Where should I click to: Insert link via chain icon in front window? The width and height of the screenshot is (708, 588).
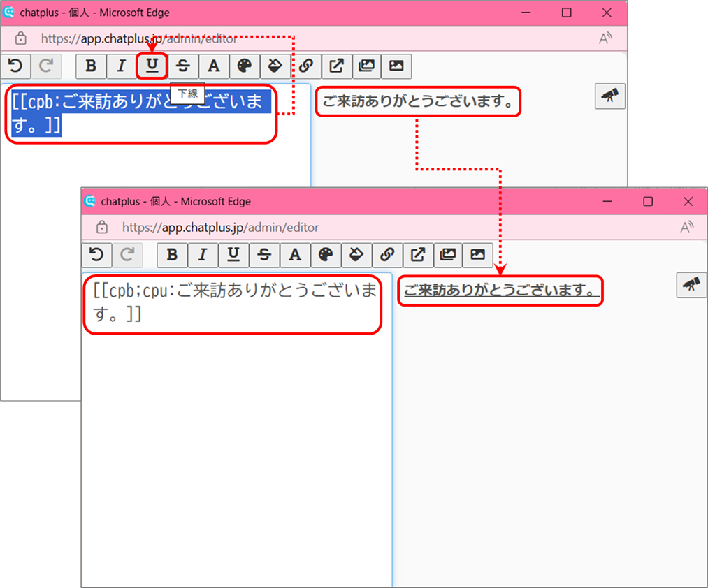pyautogui.click(x=387, y=255)
